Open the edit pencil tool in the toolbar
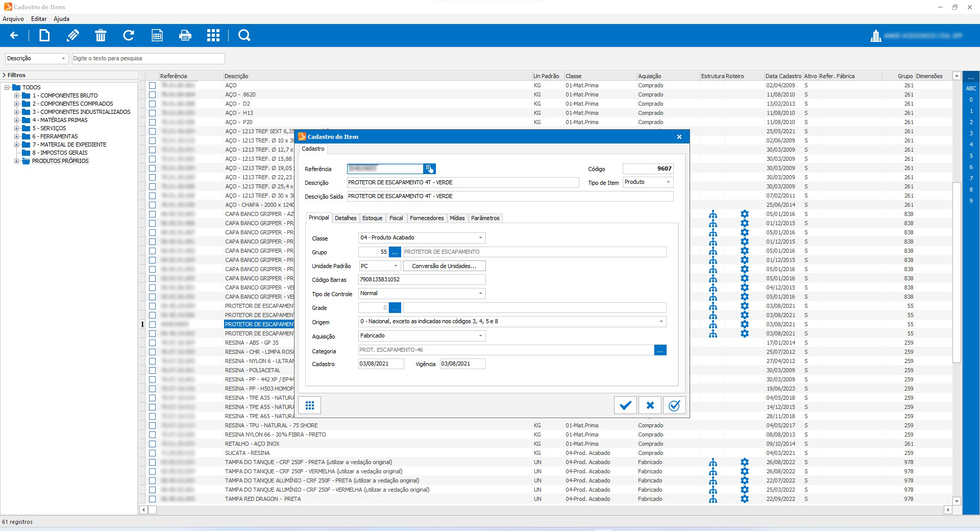 click(72, 35)
